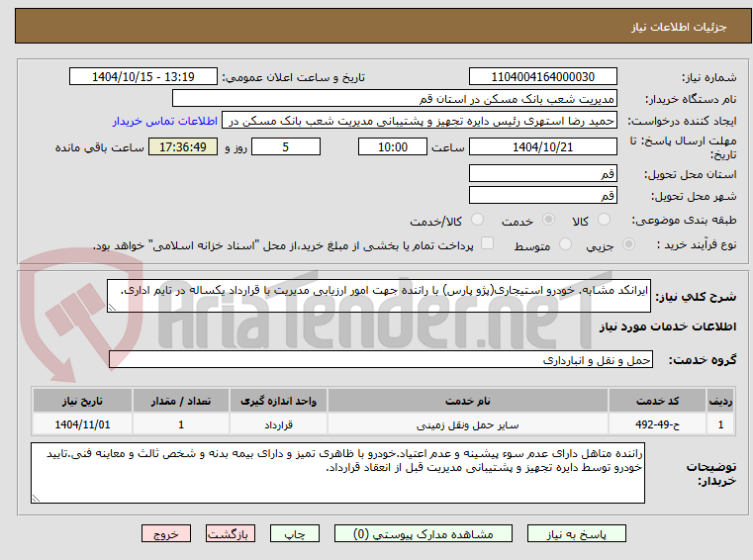Toggle the اسناد خزانه اسلامی payment checkbox

click(487, 243)
